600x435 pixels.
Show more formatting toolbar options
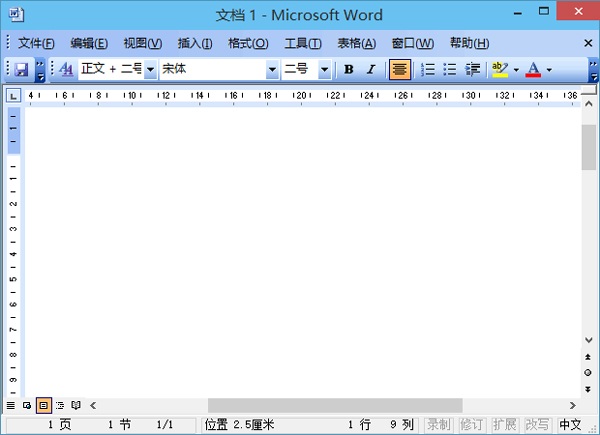coord(593,70)
